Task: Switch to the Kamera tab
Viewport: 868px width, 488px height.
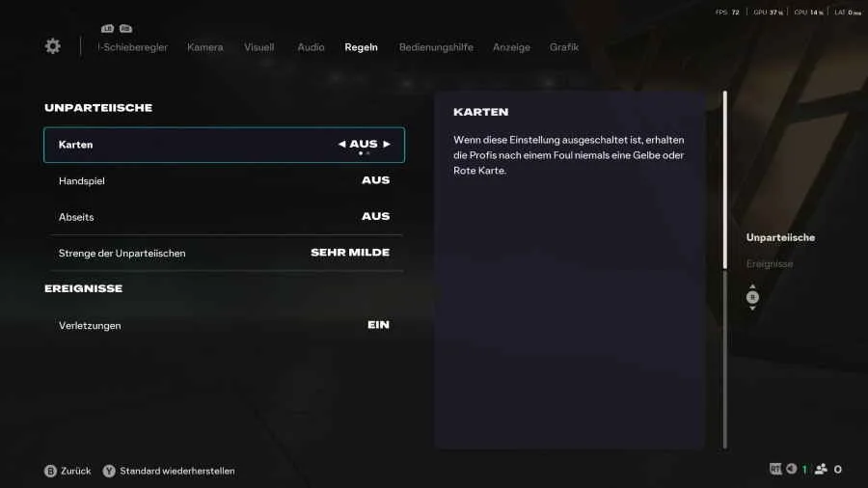Action: (x=204, y=47)
